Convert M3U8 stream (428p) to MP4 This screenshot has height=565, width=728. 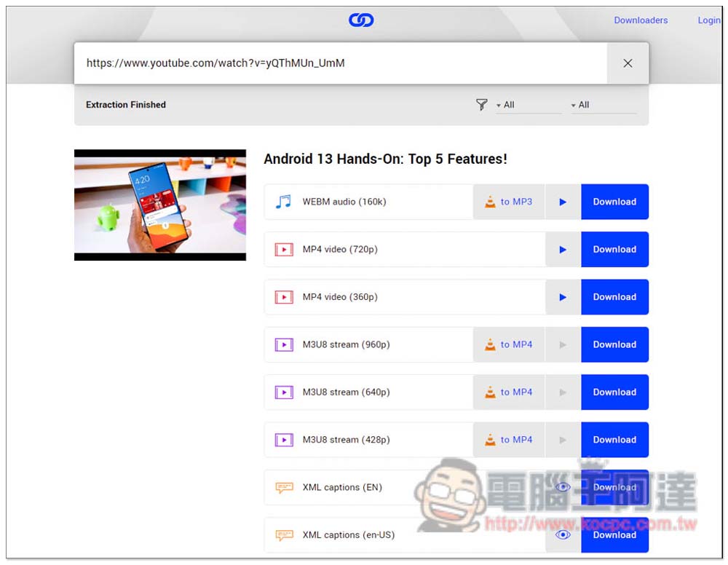(509, 440)
